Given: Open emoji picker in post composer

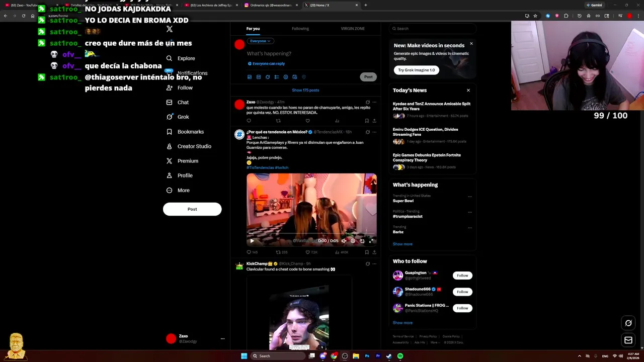Looking at the screenshot, I should (286, 77).
